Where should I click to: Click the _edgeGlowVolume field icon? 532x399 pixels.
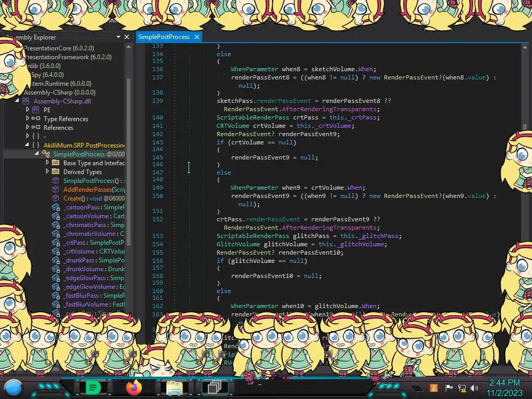56,286
